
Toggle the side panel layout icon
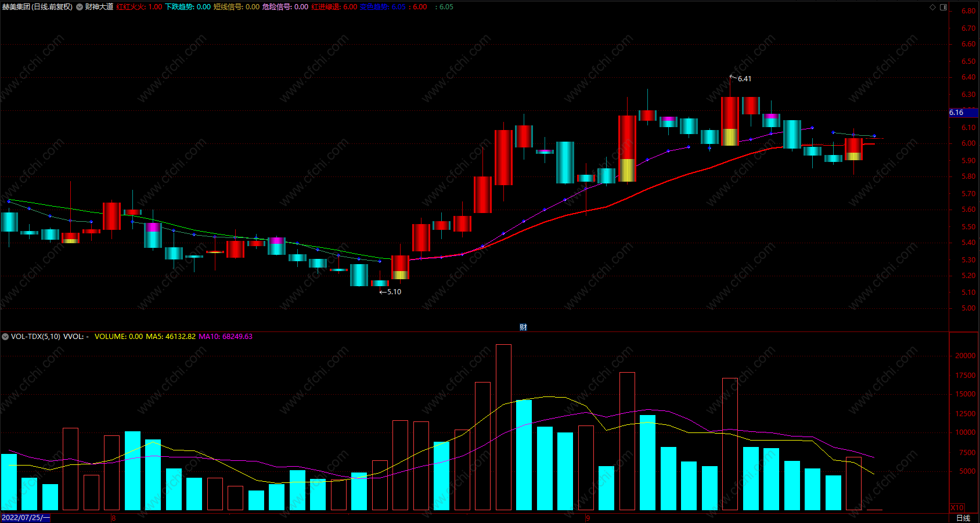(943, 7)
